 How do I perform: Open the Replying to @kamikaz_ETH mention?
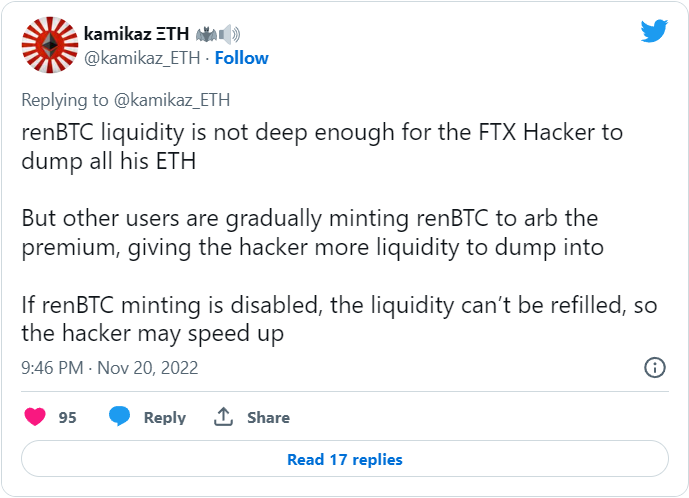[x=172, y=100]
